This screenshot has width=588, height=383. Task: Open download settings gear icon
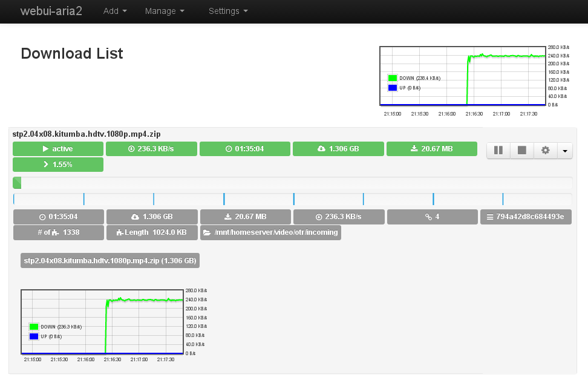(x=545, y=151)
